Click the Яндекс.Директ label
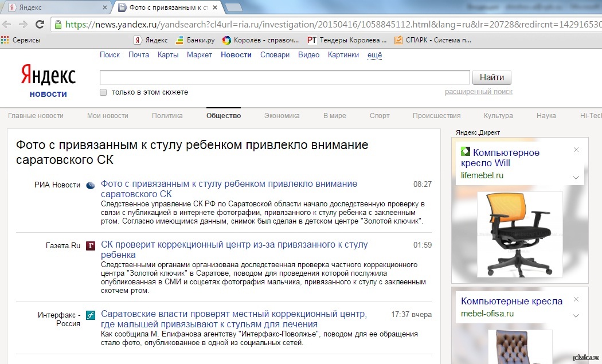The height and width of the screenshot is (364, 602). click(x=478, y=132)
